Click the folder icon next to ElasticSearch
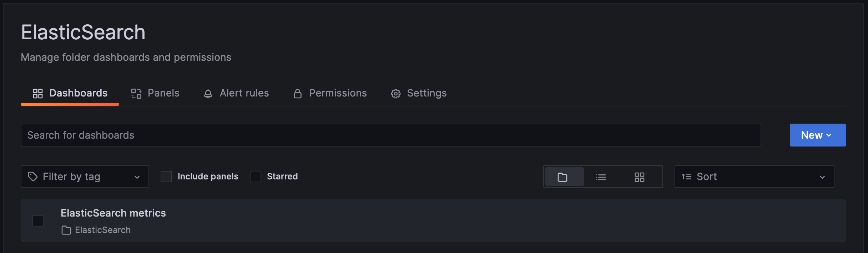Screen dimensions: 868x253 [x=66, y=230]
